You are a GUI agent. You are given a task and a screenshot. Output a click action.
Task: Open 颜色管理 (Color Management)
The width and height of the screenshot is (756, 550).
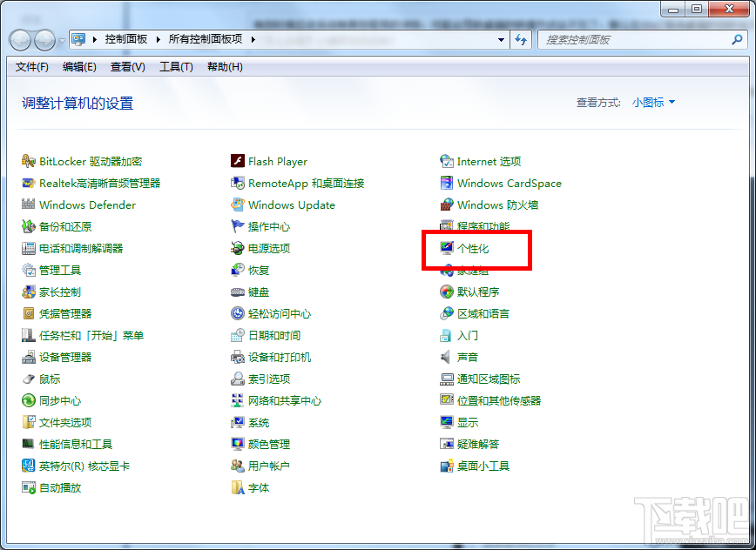268,444
